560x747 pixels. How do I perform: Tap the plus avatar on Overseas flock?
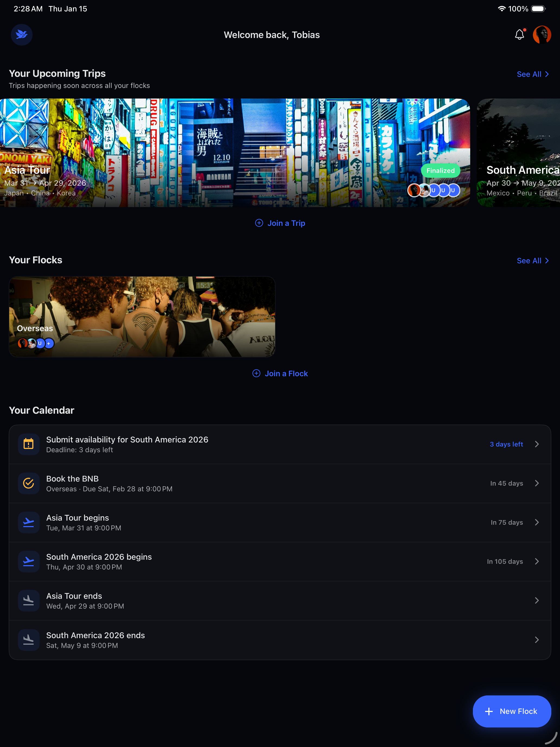pyautogui.click(x=49, y=343)
